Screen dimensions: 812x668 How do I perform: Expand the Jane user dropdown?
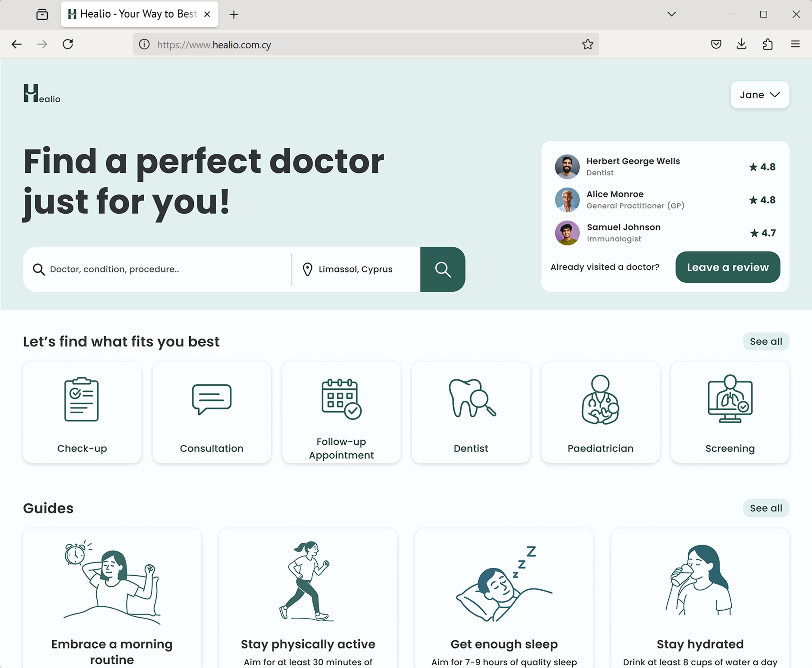[760, 95]
